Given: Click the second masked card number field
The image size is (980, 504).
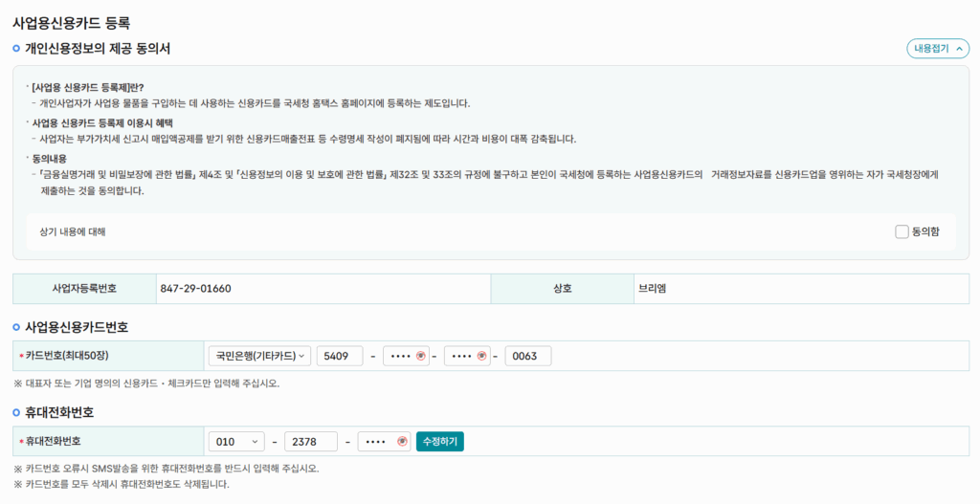Looking at the screenshot, I should (x=406, y=356).
